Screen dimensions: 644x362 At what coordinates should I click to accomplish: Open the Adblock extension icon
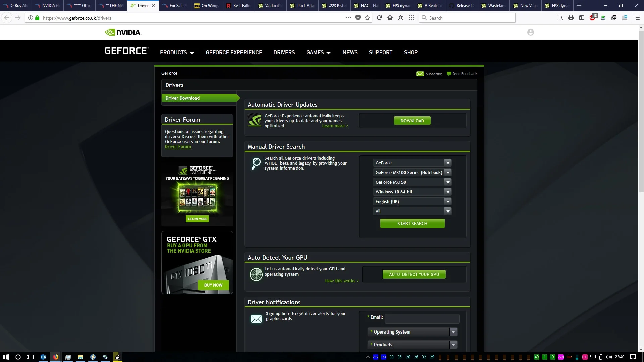pyautogui.click(x=593, y=17)
